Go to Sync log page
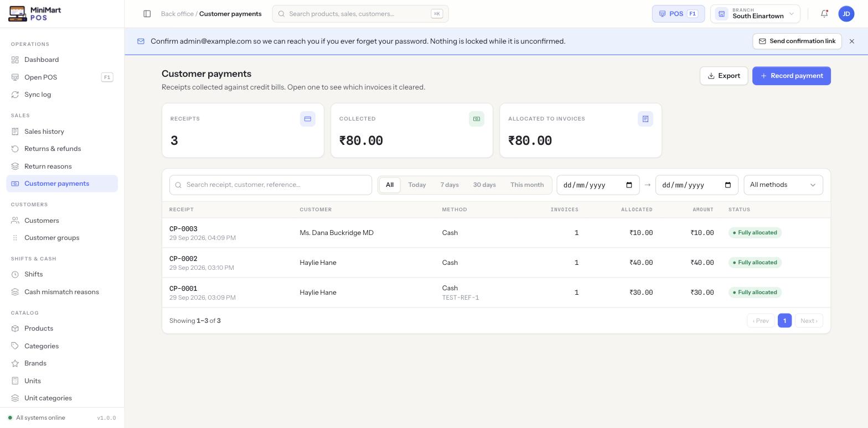 62,95
